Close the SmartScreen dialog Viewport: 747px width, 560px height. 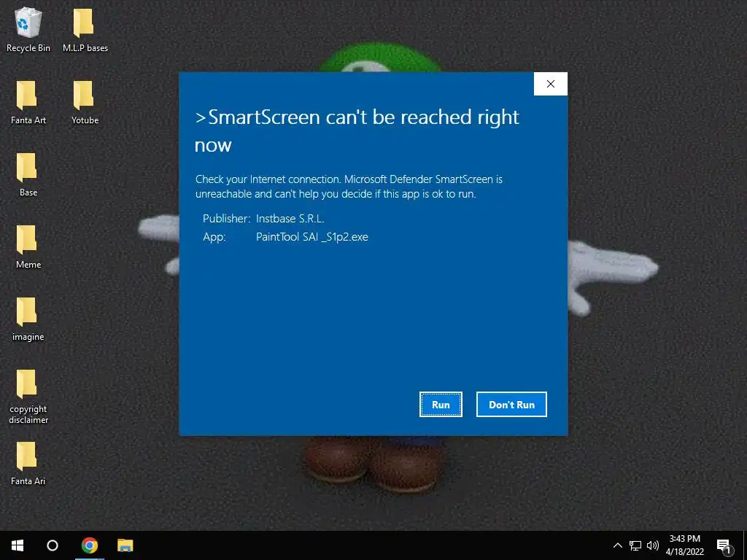tap(551, 84)
